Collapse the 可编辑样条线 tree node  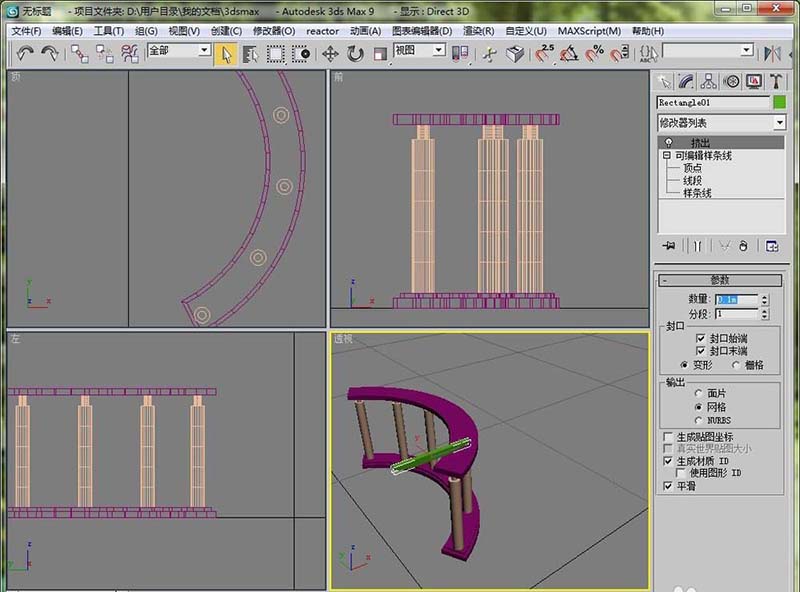click(666, 155)
